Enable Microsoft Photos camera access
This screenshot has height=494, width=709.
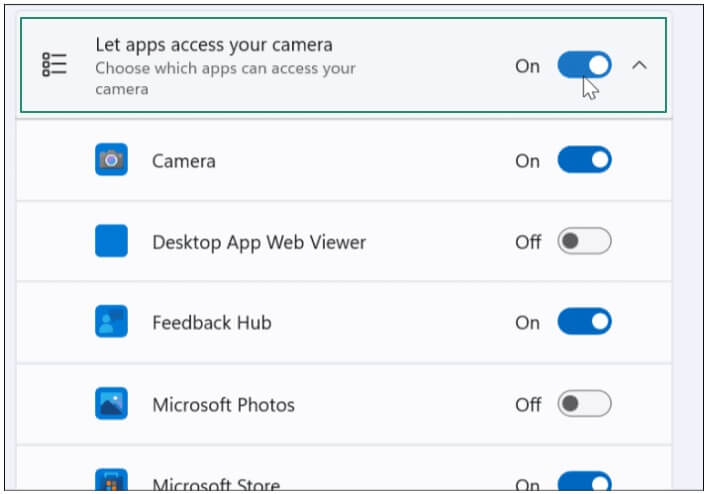(x=584, y=403)
